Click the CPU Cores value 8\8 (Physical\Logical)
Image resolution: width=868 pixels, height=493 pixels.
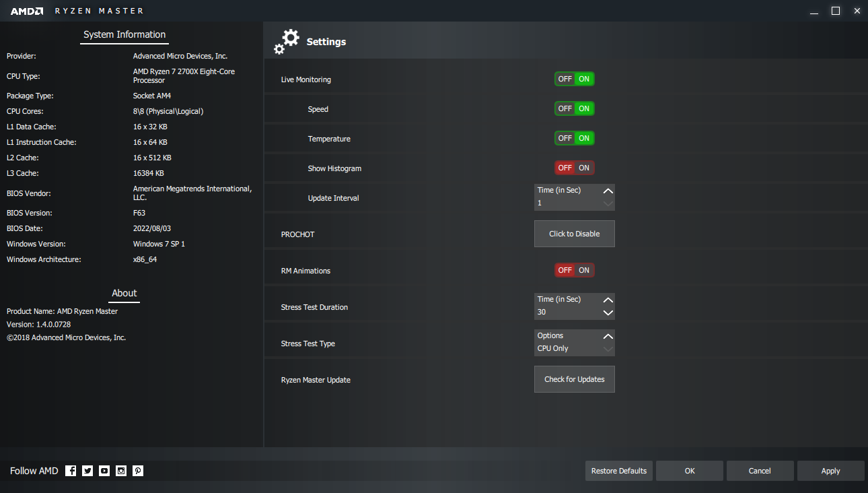pyautogui.click(x=168, y=111)
